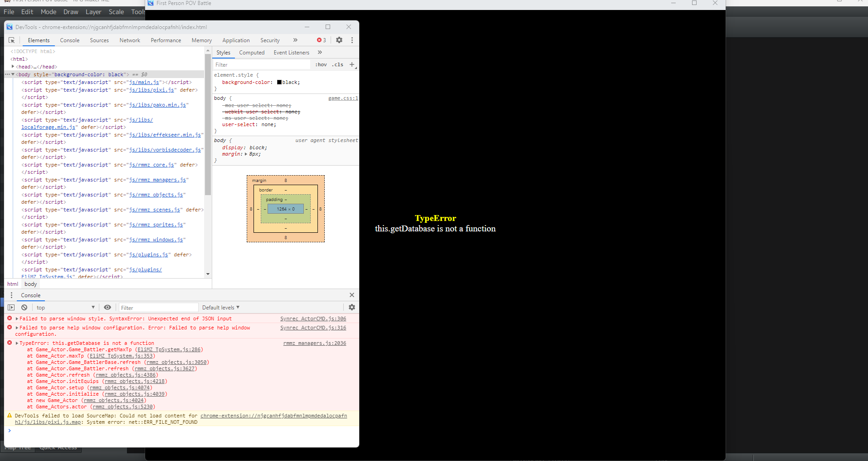The width and height of the screenshot is (868, 461).
Task: Toggle the :hov element state panel
Action: click(321, 64)
